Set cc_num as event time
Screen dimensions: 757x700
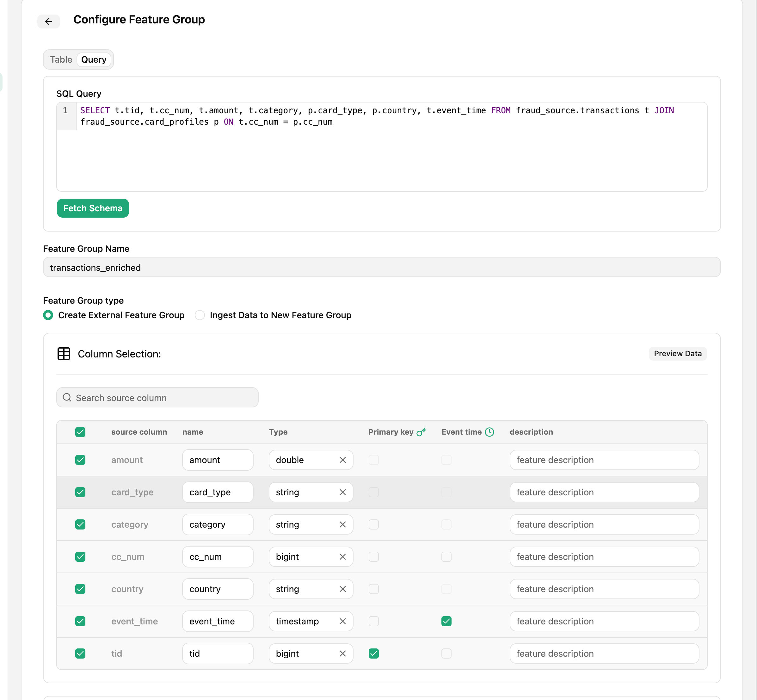click(446, 556)
